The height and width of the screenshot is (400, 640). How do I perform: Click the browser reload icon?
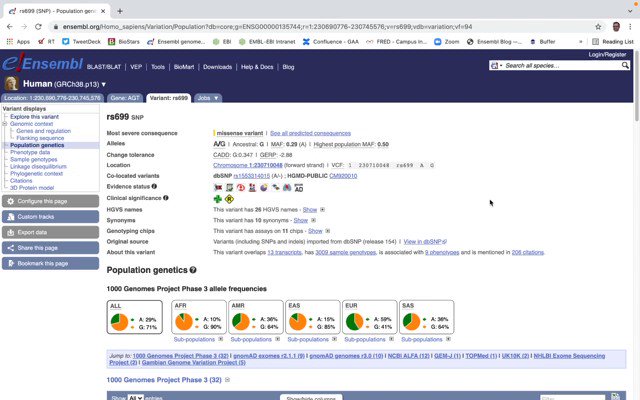(38, 27)
